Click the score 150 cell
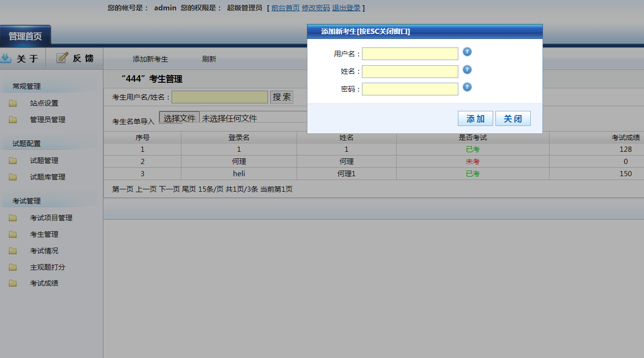This screenshot has height=358, width=644. [625, 173]
